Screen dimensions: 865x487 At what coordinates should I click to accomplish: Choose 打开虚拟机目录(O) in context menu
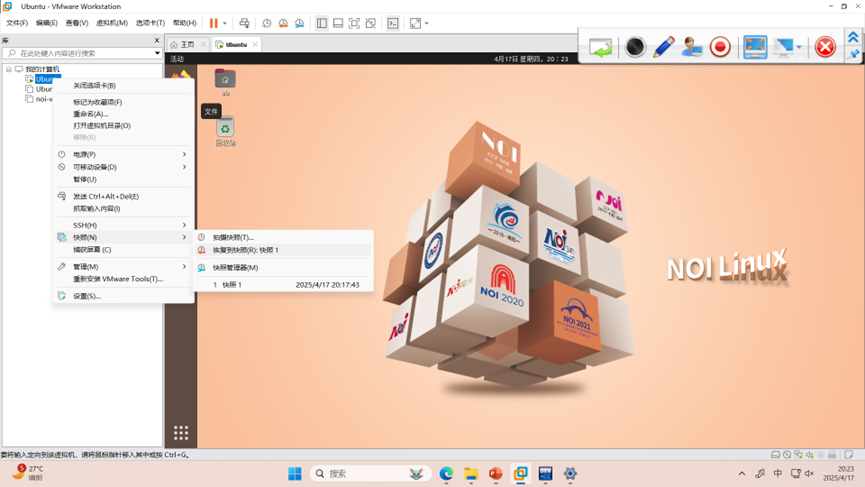[x=124, y=126]
